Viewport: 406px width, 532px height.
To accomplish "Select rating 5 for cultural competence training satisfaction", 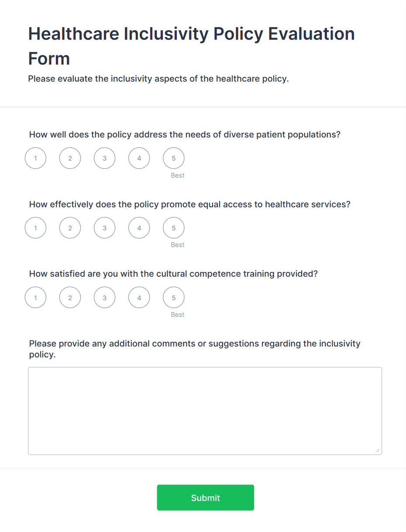I will click(x=173, y=297).
